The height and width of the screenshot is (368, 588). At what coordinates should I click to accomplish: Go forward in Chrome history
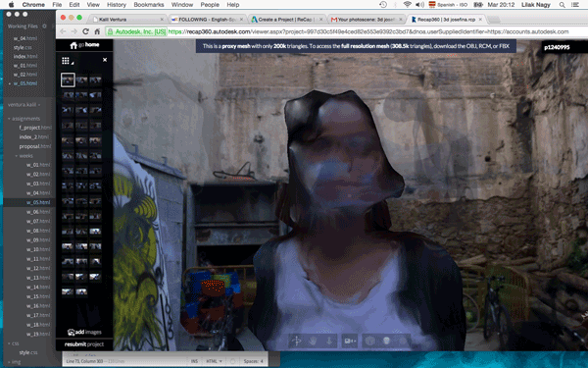pos(73,31)
